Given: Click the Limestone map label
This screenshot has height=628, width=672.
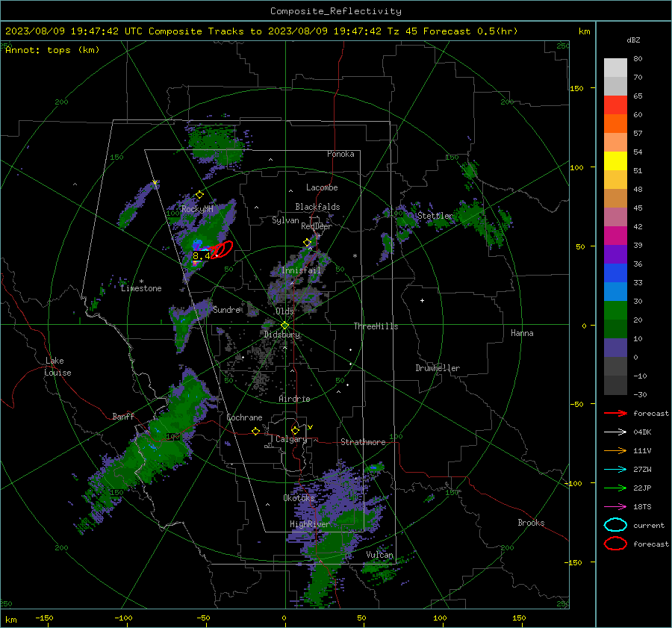Looking at the screenshot, I should click(141, 288).
